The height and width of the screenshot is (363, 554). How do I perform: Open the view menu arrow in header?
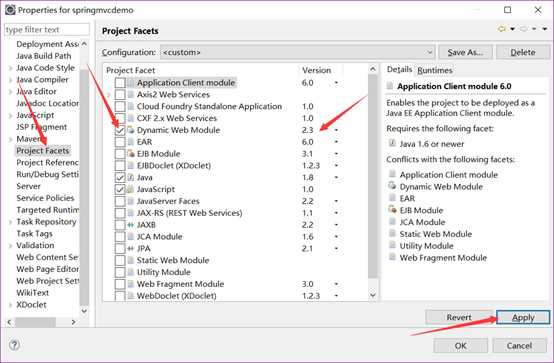(x=545, y=29)
